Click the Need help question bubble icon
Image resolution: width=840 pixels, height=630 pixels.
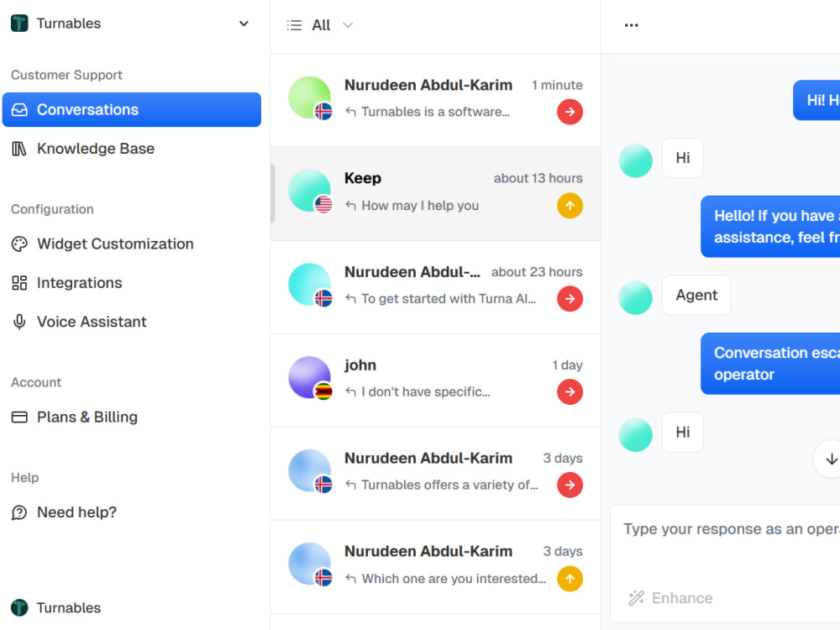point(19,512)
